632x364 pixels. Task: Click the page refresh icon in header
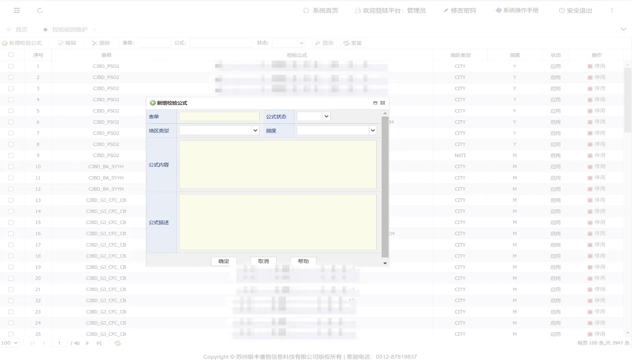40,11
